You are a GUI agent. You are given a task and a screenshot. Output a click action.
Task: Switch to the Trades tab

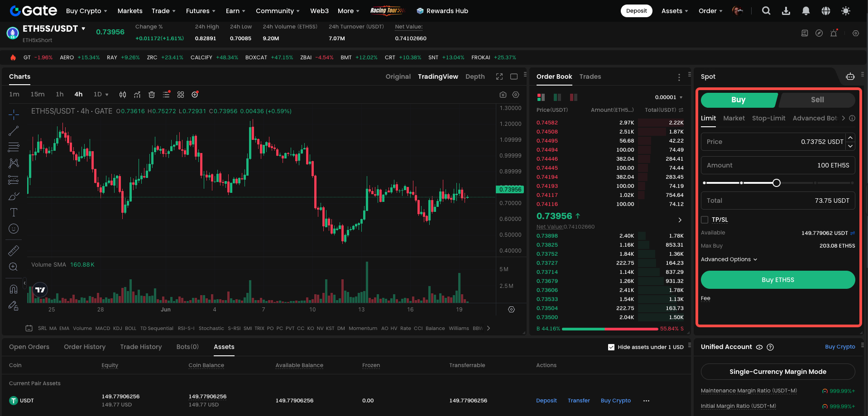(590, 77)
